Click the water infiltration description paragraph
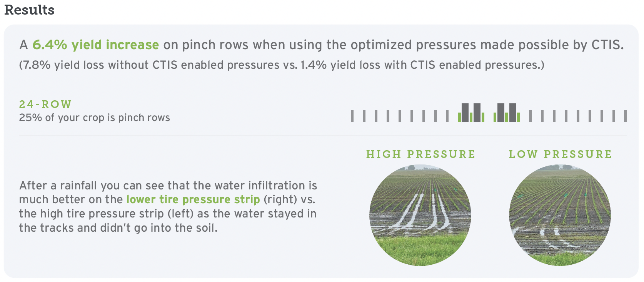Screen dimensions: 644x282 (x=168, y=207)
